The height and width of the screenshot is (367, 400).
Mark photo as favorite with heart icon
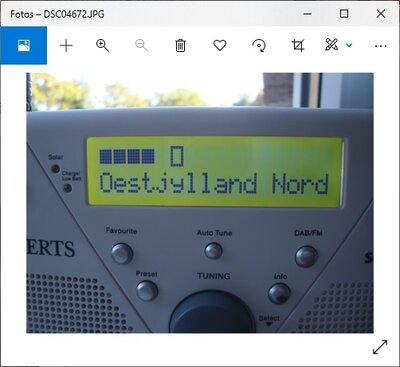[x=220, y=45]
